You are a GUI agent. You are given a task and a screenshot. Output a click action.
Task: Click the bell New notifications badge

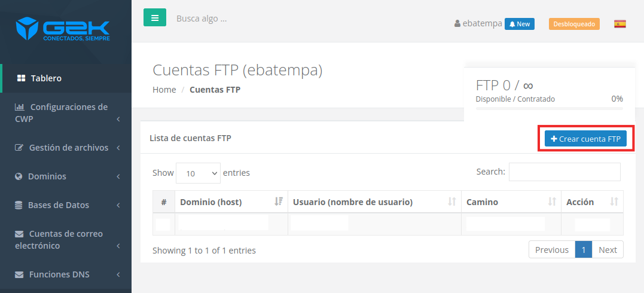click(519, 24)
